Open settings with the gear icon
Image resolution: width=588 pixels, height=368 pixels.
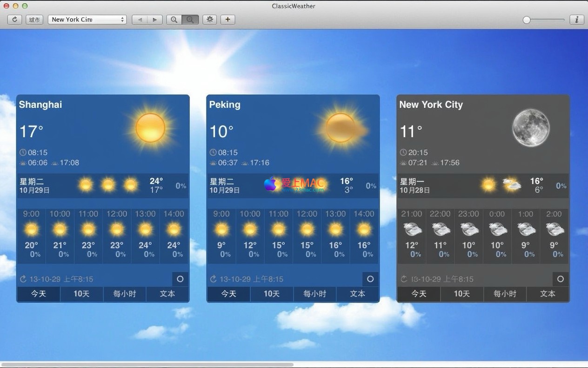coord(210,20)
